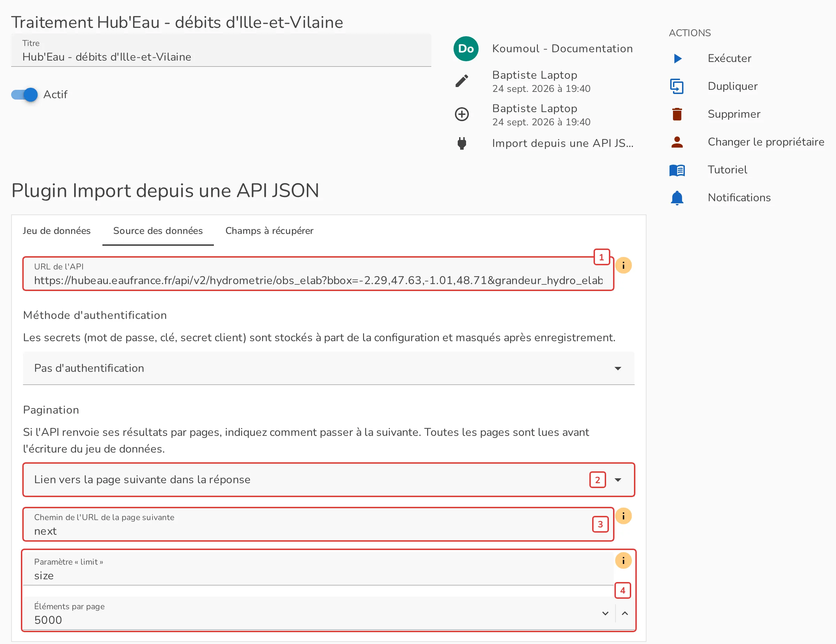This screenshot has height=644, width=836.
Task: Open the Pas d'authentification dropdown
Action: [328, 368]
